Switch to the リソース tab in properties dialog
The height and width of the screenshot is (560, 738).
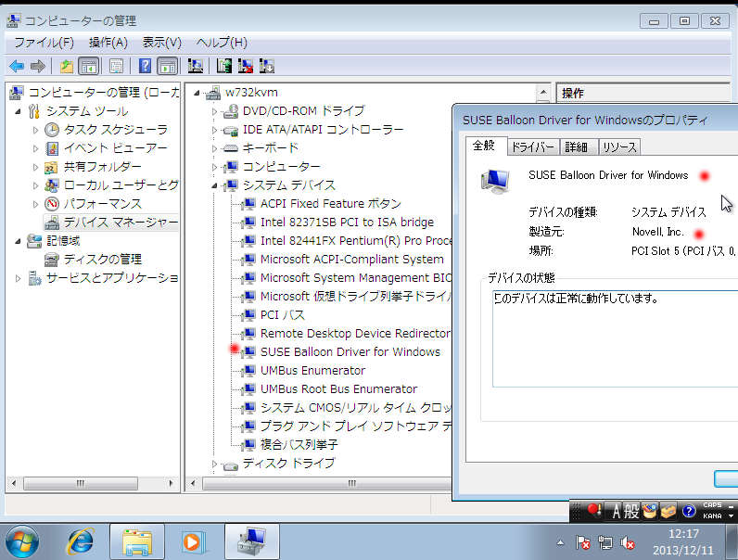pos(619,147)
